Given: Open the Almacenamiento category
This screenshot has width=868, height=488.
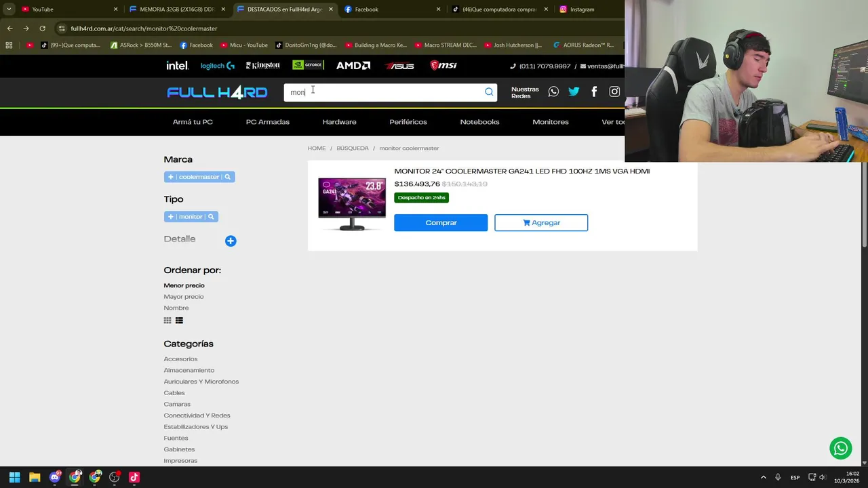Looking at the screenshot, I should point(189,370).
